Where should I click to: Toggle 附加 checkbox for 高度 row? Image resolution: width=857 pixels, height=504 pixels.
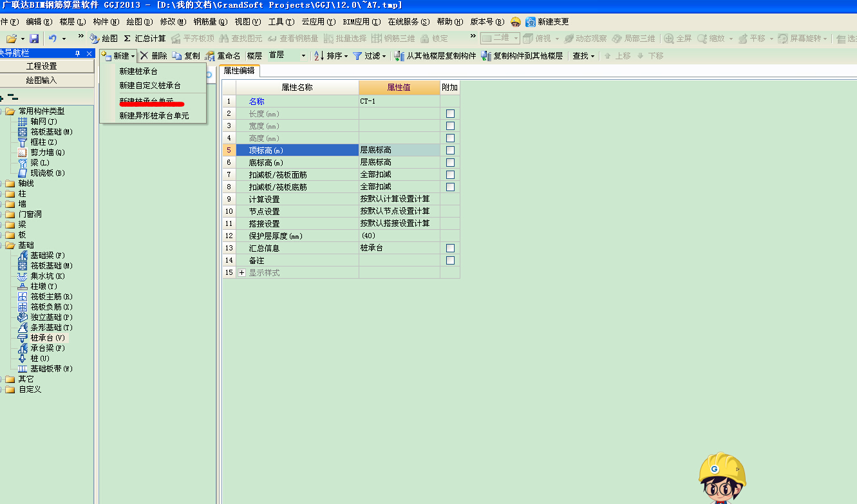(x=450, y=138)
